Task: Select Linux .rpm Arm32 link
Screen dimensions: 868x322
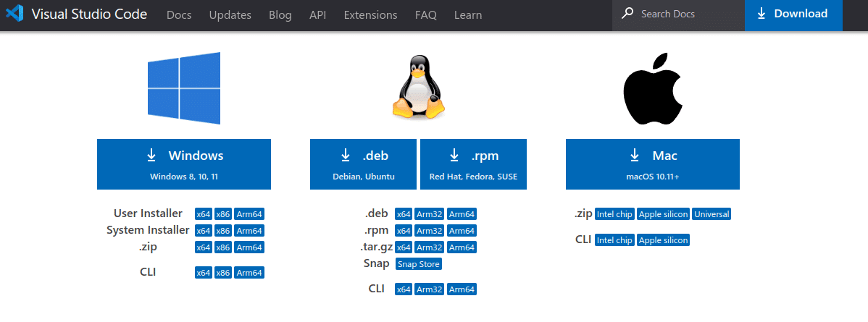Action: [430, 231]
